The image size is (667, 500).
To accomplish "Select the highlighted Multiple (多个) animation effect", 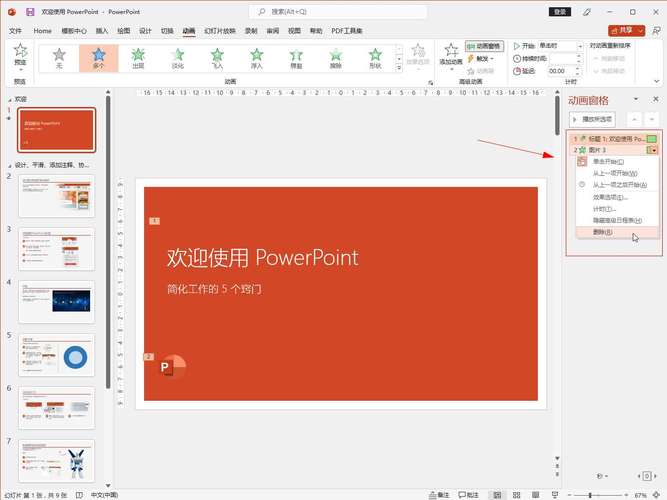I will click(99, 58).
